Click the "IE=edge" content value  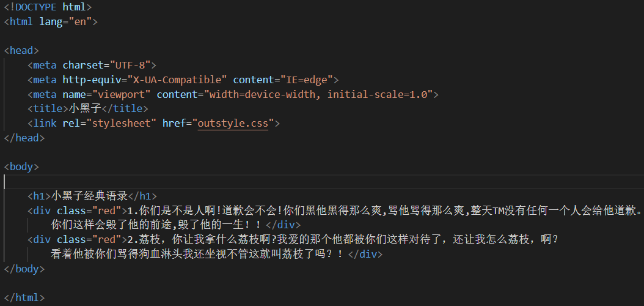(306, 80)
